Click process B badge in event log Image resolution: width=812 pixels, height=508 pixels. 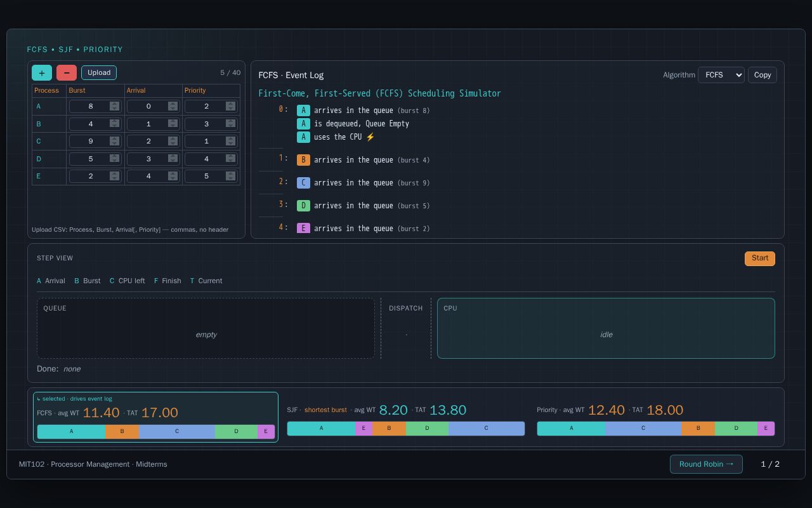[303, 160]
